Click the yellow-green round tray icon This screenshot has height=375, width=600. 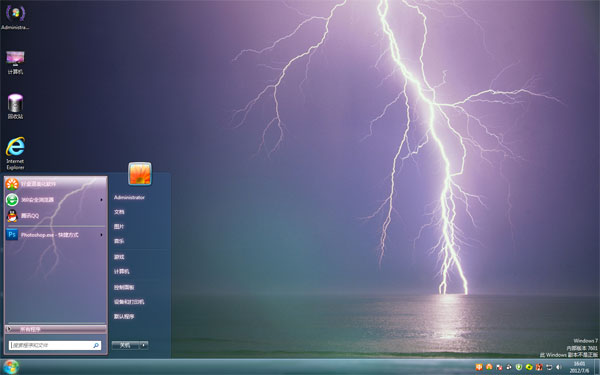click(x=529, y=367)
